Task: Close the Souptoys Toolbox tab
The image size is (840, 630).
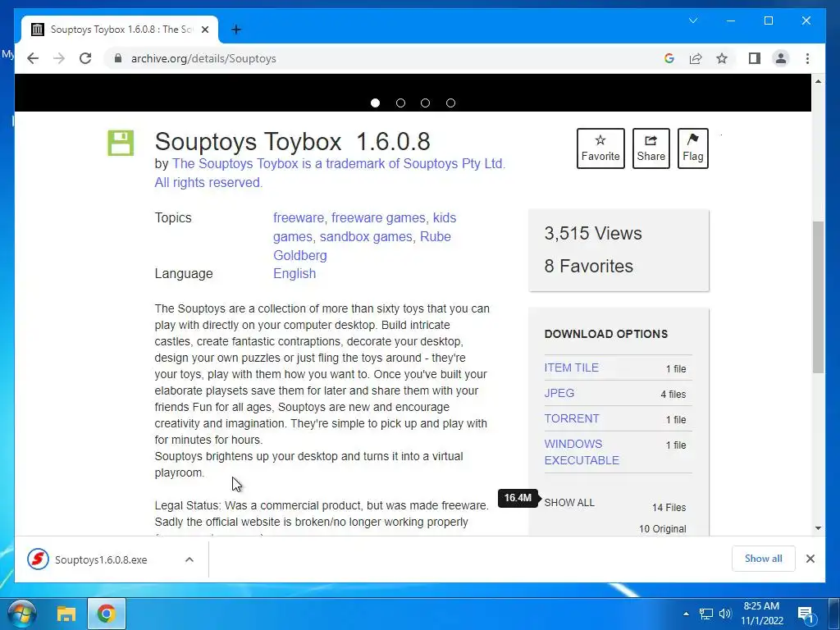Action: [x=204, y=30]
